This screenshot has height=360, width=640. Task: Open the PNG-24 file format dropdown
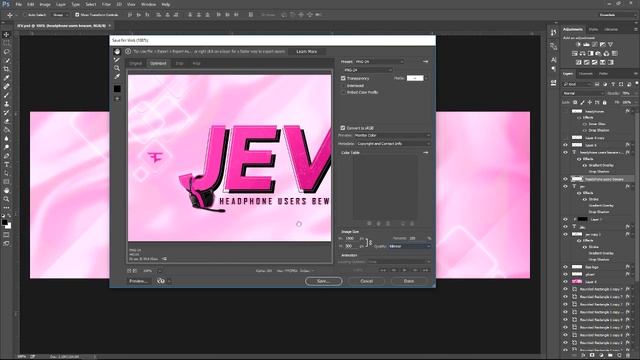pos(367,70)
